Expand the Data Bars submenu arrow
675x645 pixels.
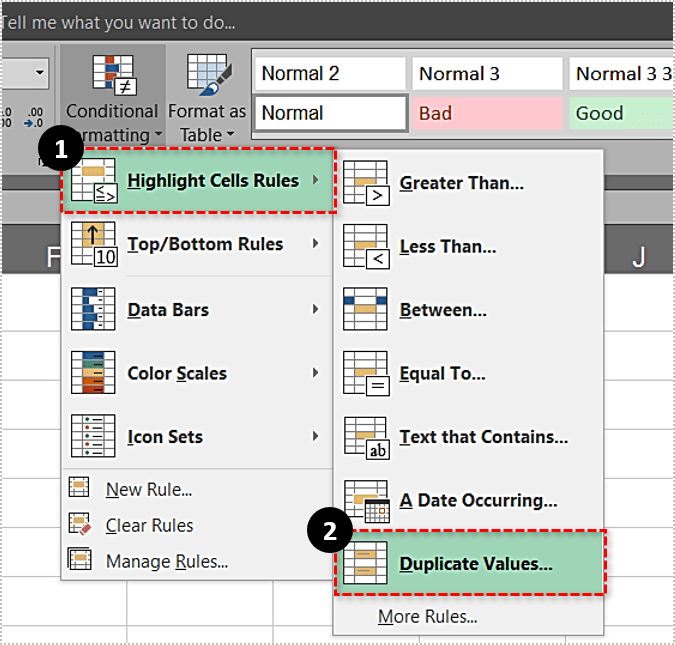[x=315, y=310]
